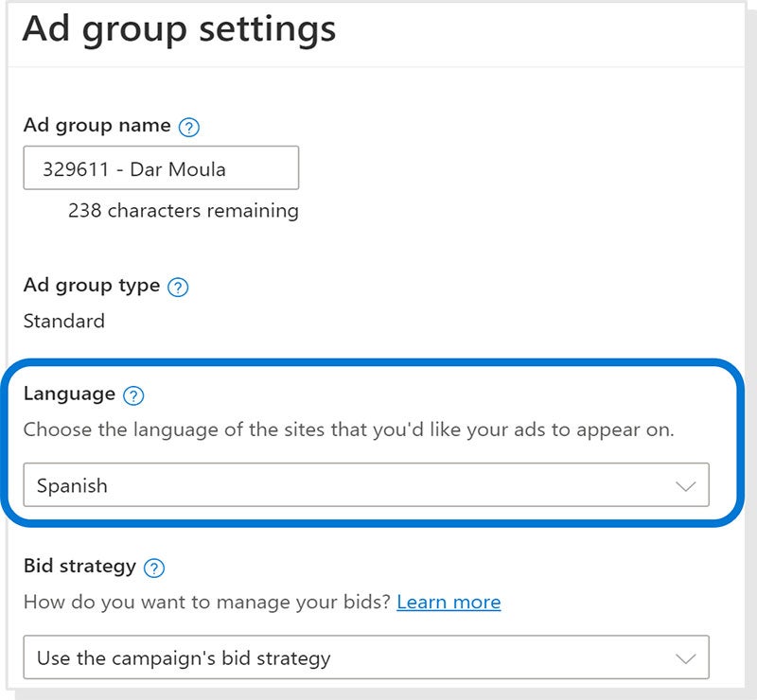Expand the bid strategy dropdown
Viewport: 757px width, 700px height.
[371, 656]
